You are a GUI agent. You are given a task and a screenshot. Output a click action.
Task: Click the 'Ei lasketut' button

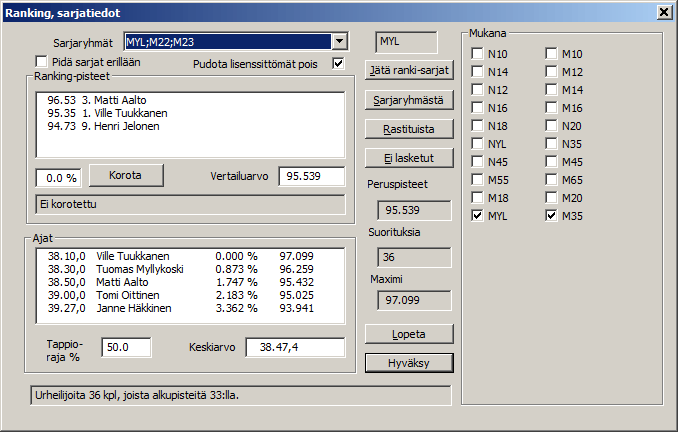click(x=408, y=157)
